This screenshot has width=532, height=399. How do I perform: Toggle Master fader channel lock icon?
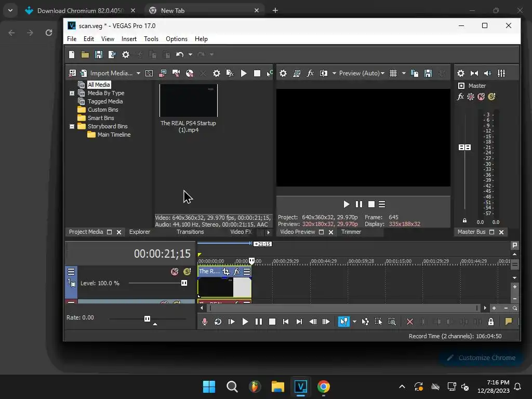pos(465,220)
